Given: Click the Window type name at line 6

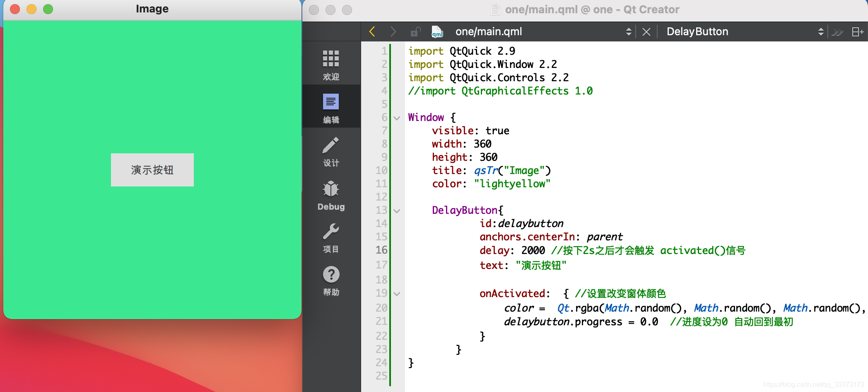Looking at the screenshot, I should tap(426, 117).
